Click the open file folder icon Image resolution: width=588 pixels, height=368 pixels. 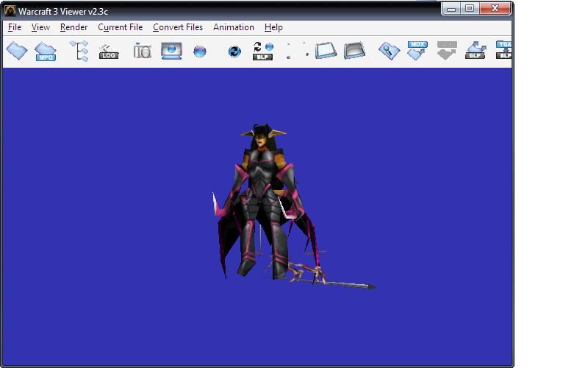17,51
